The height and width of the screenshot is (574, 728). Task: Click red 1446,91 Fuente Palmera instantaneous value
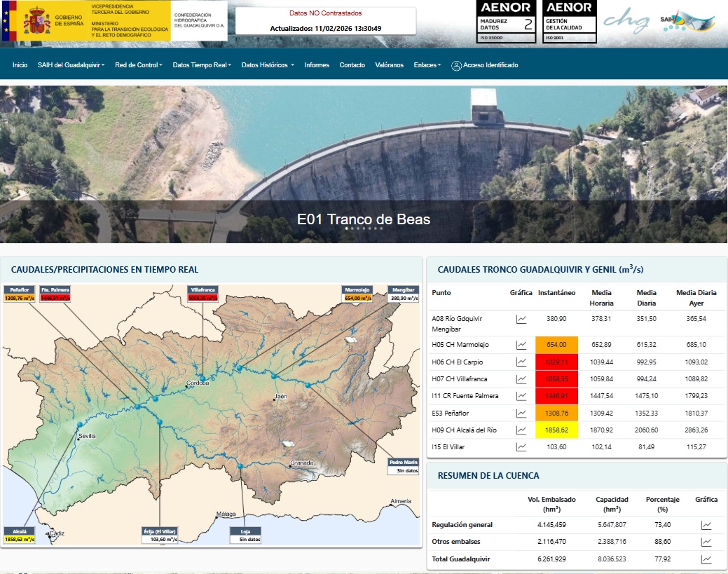556,396
